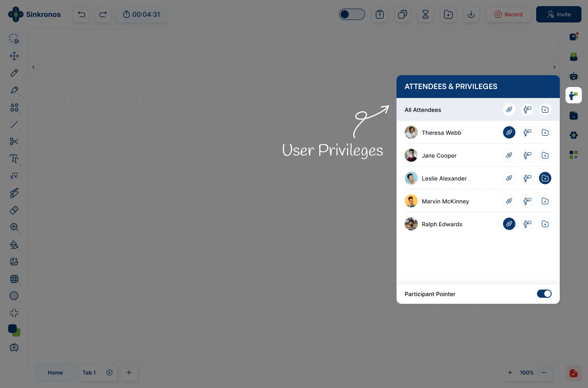Select the laser pointer tool
This screenshot has height=388, width=588.
(x=14, y=193)
